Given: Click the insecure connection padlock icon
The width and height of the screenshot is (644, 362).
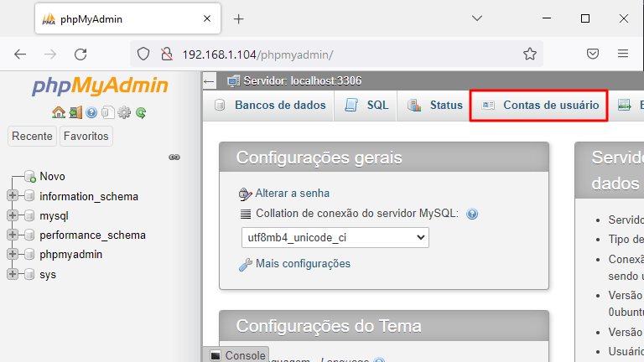Looking at the screenshot, I should point(167,54).
